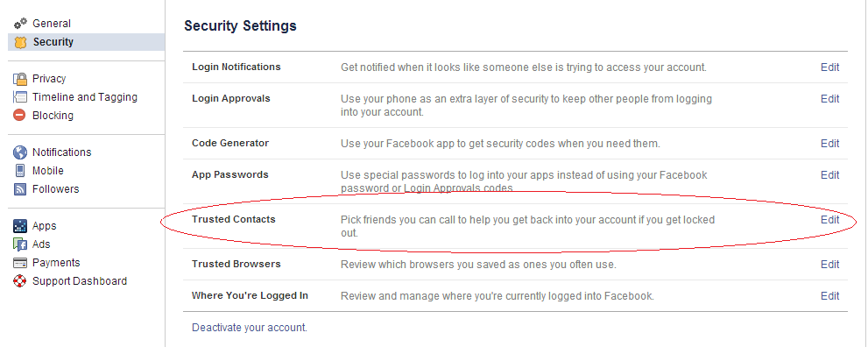Viewport: 868px width, 354px height.
Task: Click the Followers RSS icon
Action: click(x=20, y=189)
